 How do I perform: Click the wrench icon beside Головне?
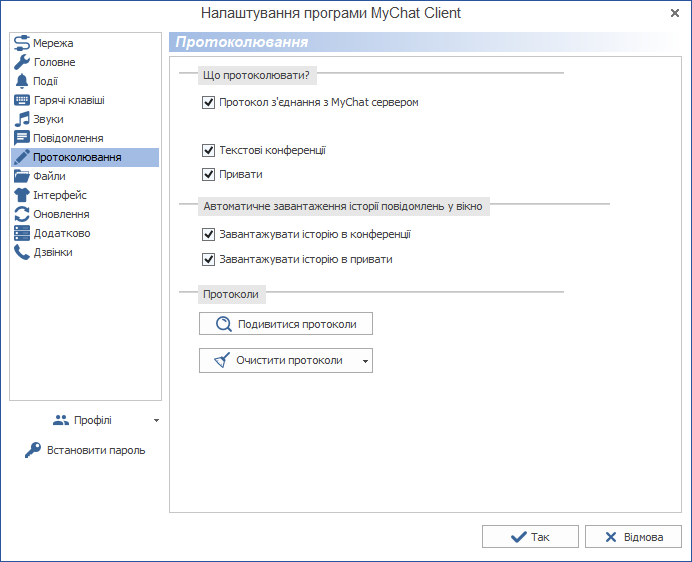click(21, 62)
